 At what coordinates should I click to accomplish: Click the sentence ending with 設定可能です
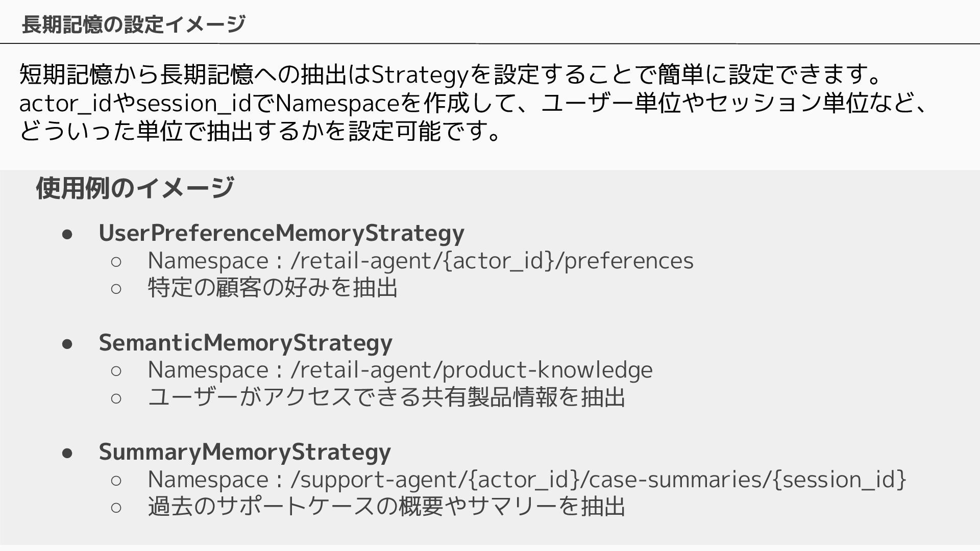261,132
